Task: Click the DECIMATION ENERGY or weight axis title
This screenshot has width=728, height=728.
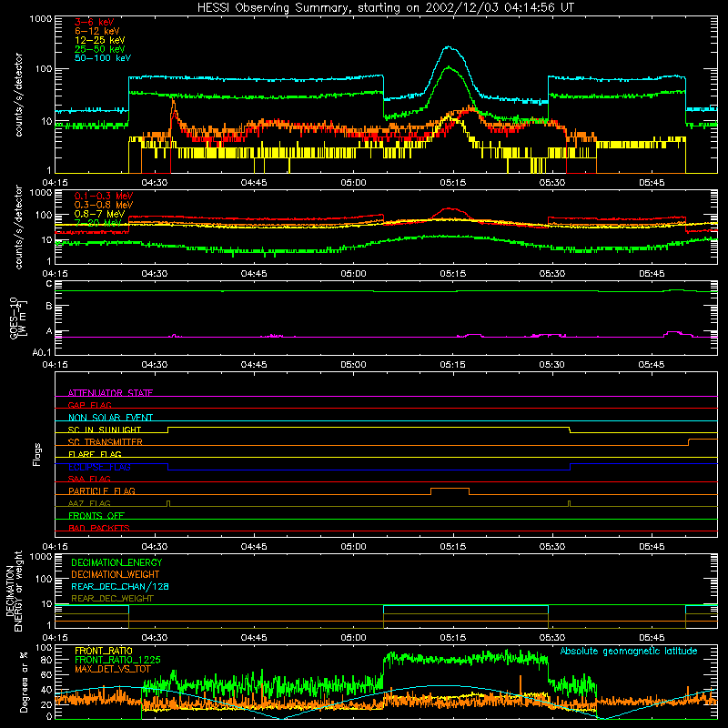Action: [x=14, y=591]
